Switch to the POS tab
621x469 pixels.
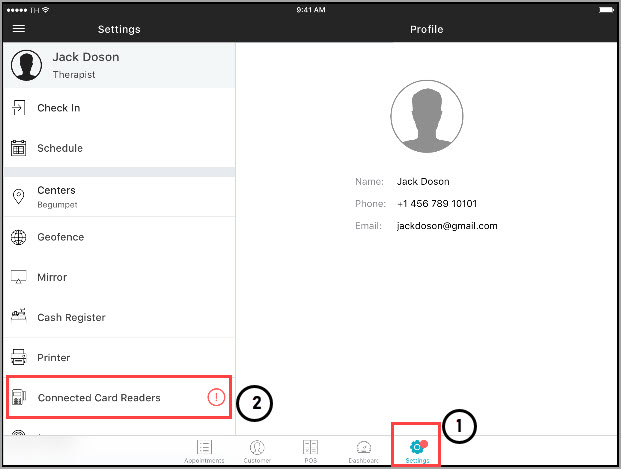(310, 452)
